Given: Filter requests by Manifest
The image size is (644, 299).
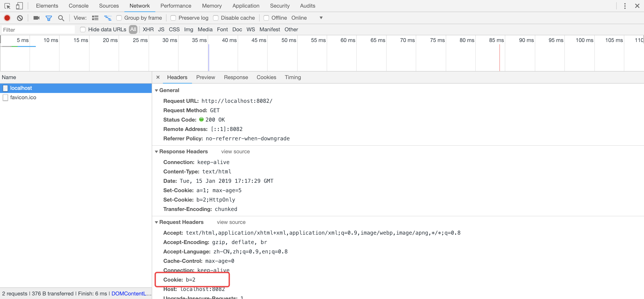Looking at the screenshot, I should (x=270, y=29).
